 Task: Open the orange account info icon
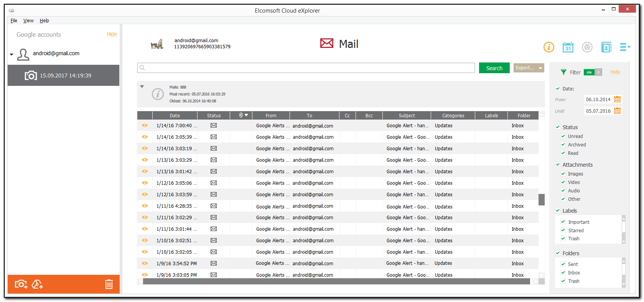[x=548, y=47]
